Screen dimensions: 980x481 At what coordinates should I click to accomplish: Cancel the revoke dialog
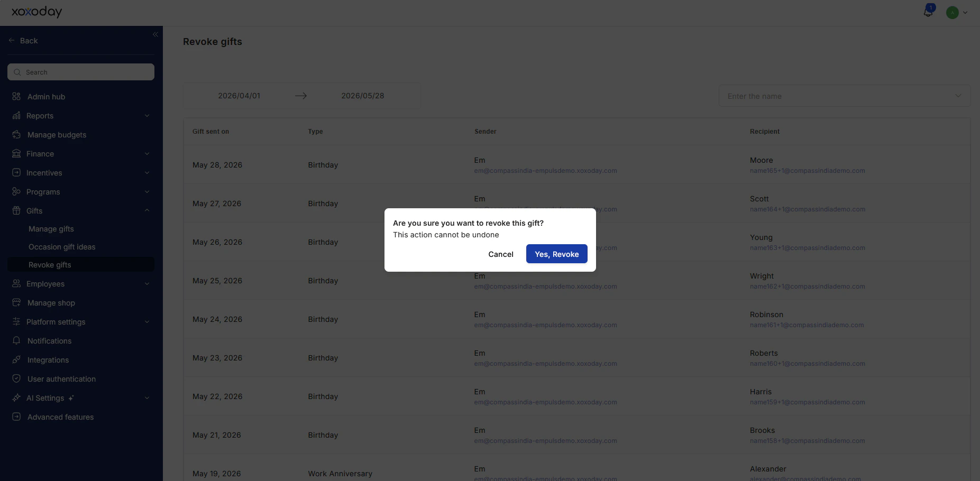click(501, 254)
